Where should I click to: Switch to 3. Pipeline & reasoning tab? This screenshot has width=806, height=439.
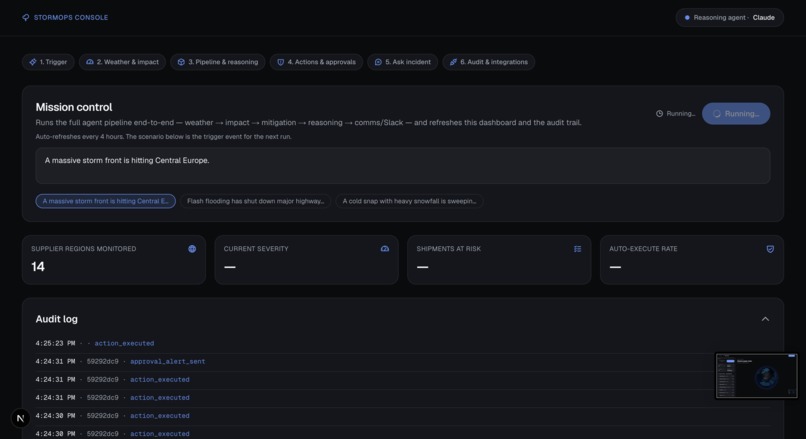[x=218, y=62]
